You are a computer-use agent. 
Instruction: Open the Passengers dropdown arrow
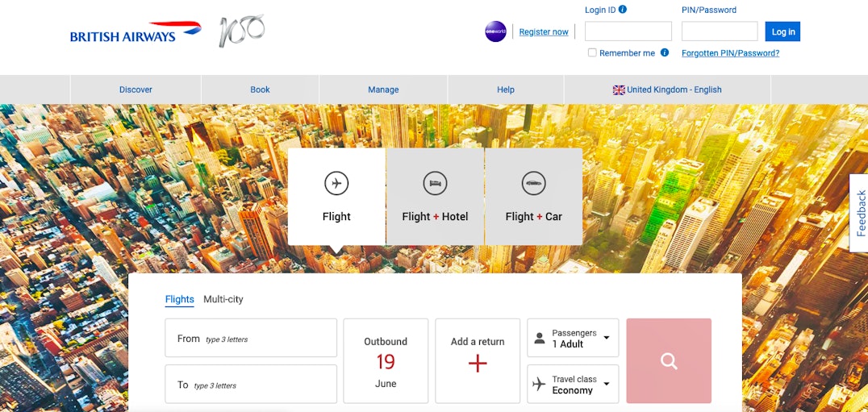click(x=607, y=338)
